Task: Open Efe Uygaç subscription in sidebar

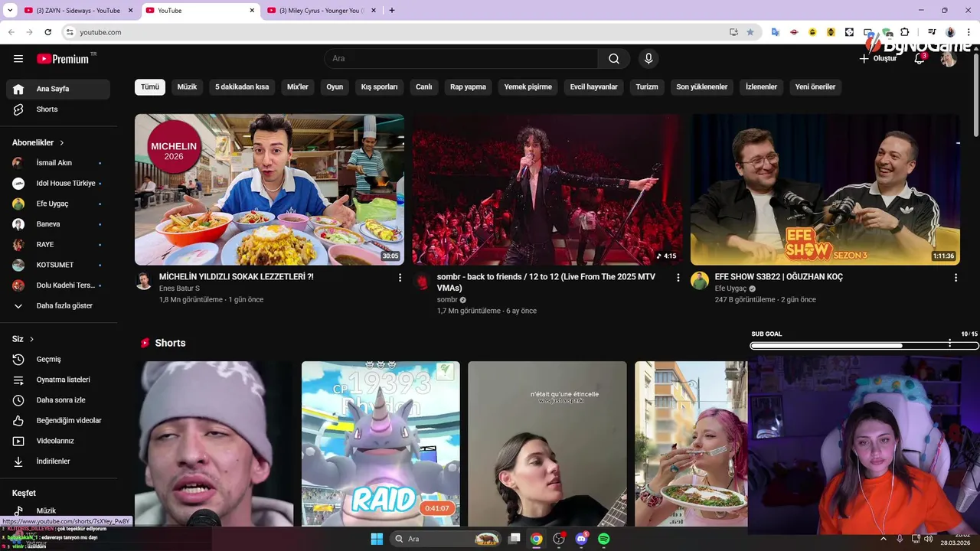Action: click(58, 204)
